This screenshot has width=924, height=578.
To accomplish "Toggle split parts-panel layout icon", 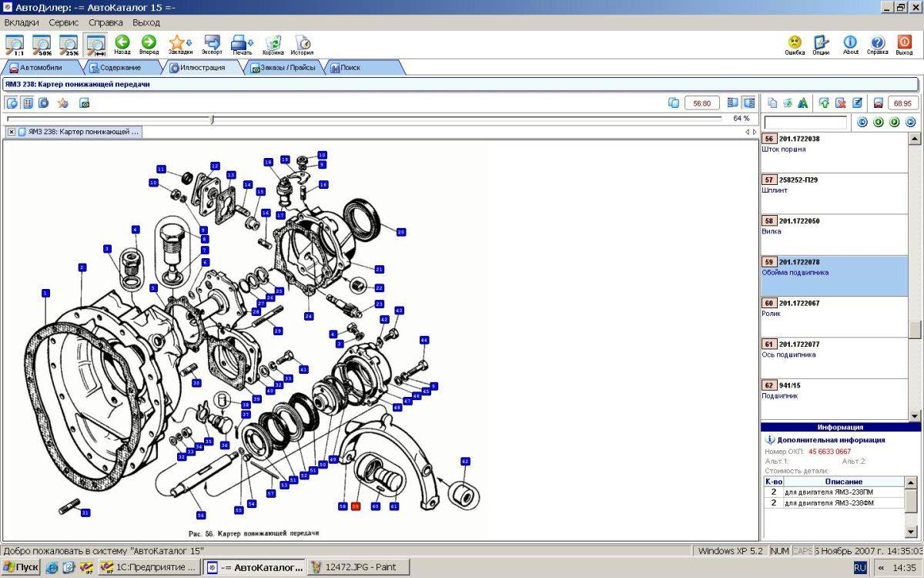I will [748, 102].
